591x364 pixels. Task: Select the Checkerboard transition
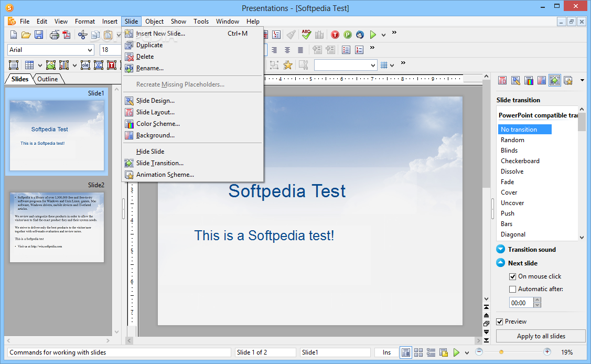tap(520, 161)
